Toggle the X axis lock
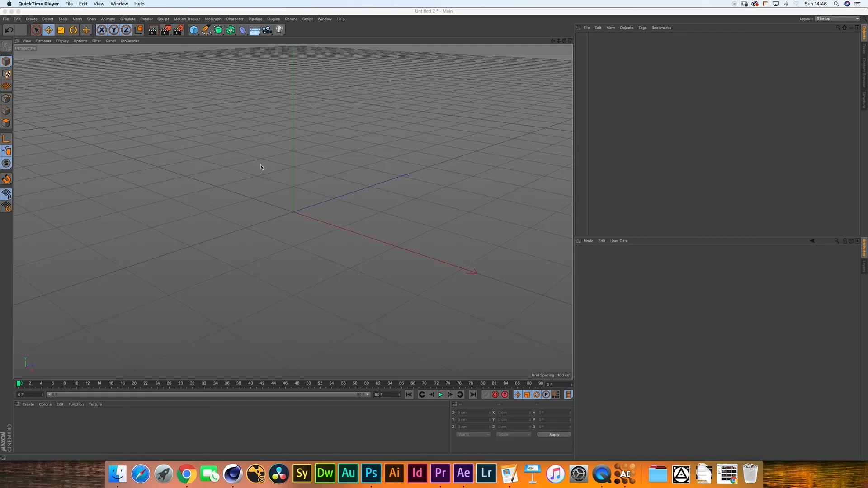868x488 pixels. tap(102, 30)
